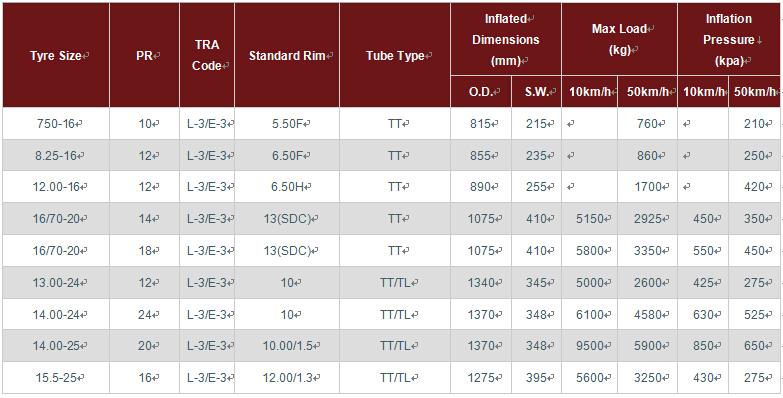
Task: Select the TRA Code header cell
Action: coord(207,55)
